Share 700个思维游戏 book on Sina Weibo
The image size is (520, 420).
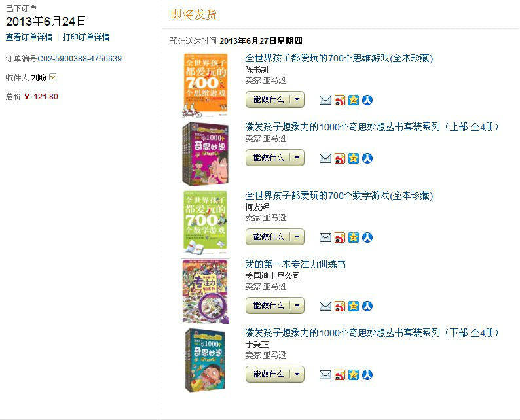[x=339, y=100]
